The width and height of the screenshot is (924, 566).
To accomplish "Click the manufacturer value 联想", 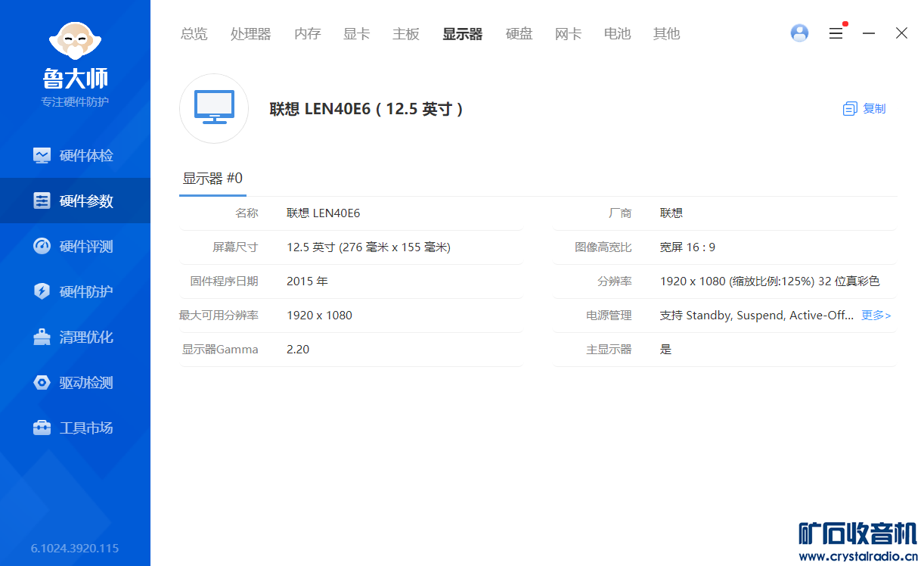I will pyautogui.click(x=671, y=213).
